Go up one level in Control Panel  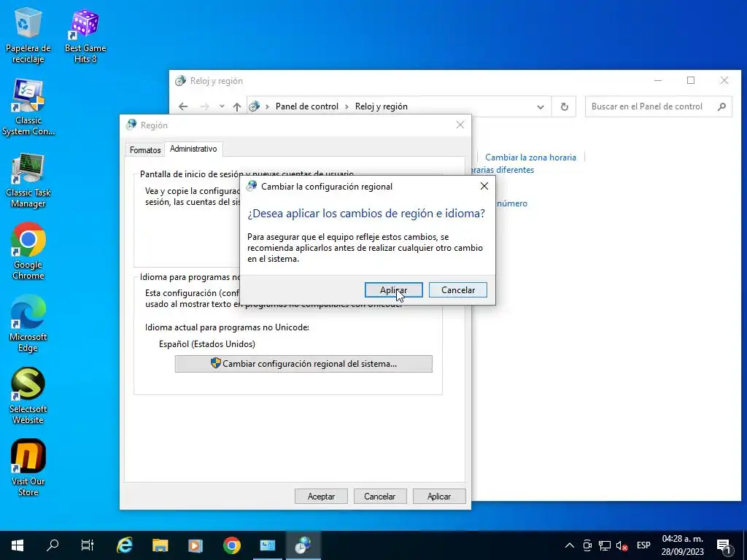click(x=237, y=106)
